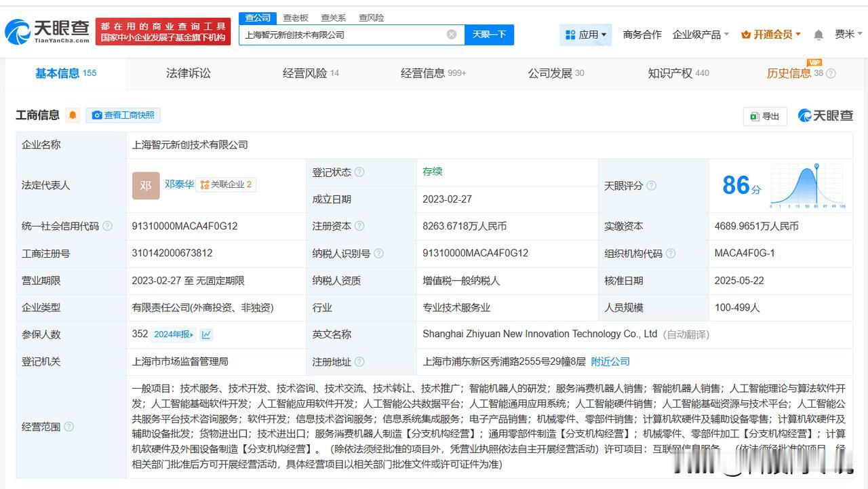868x489 pixels.
Task: Open the 参保人数 trend chart icon
Action: (206, 334)
